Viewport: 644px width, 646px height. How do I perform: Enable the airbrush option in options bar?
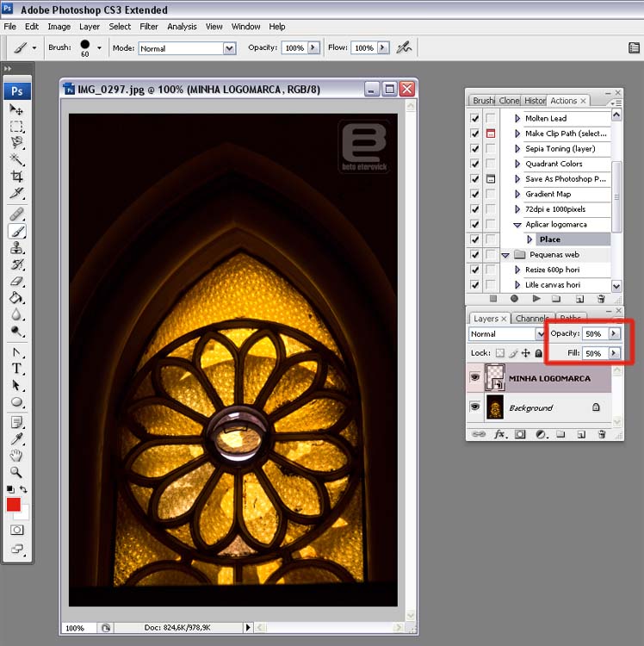point(403,48)
